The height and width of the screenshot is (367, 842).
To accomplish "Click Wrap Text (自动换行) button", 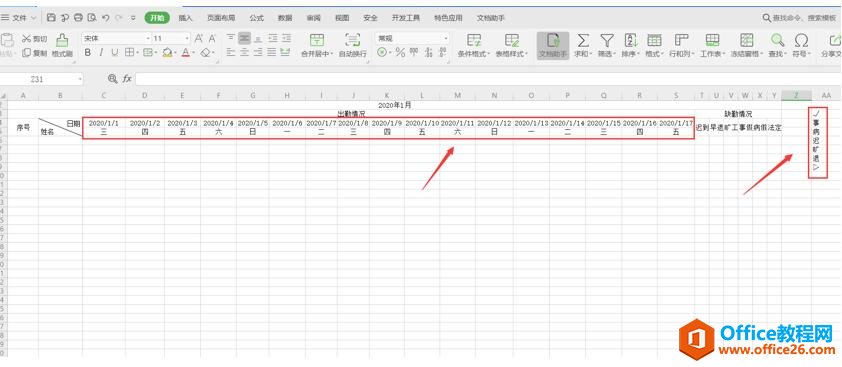I will pos(353,46).
